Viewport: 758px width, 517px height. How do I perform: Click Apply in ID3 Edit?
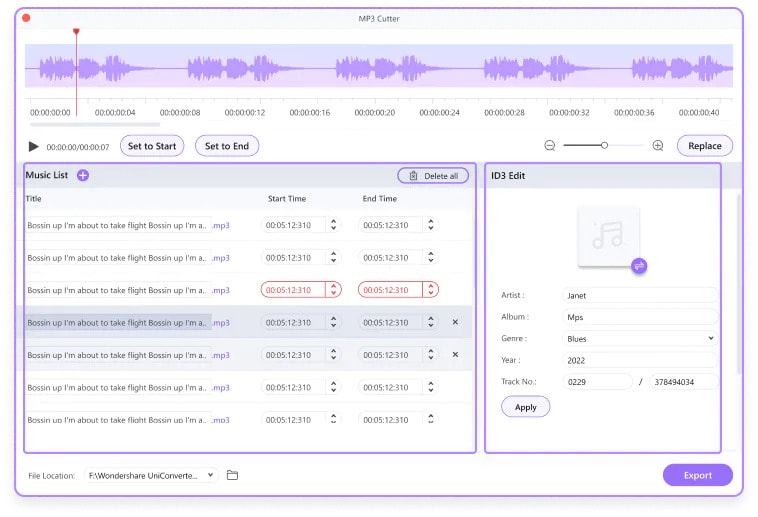[525, 407]
